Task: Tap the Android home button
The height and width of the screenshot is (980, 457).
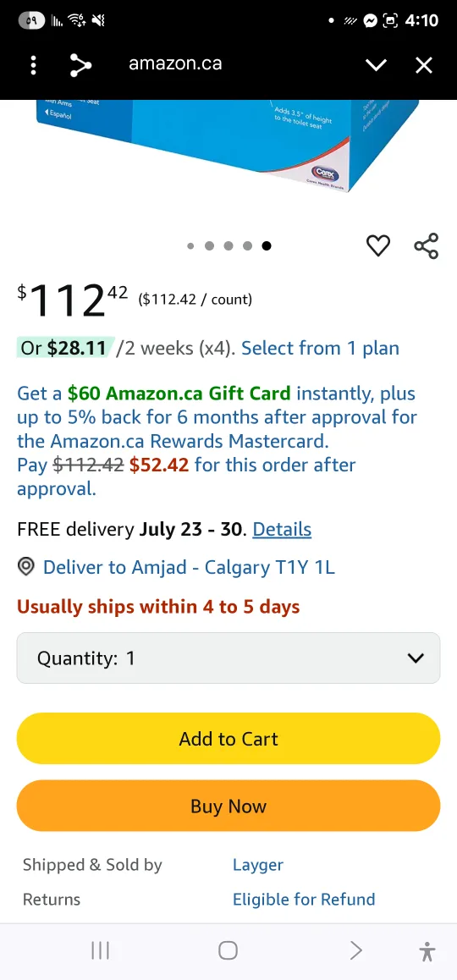Action: pos(228,950)
